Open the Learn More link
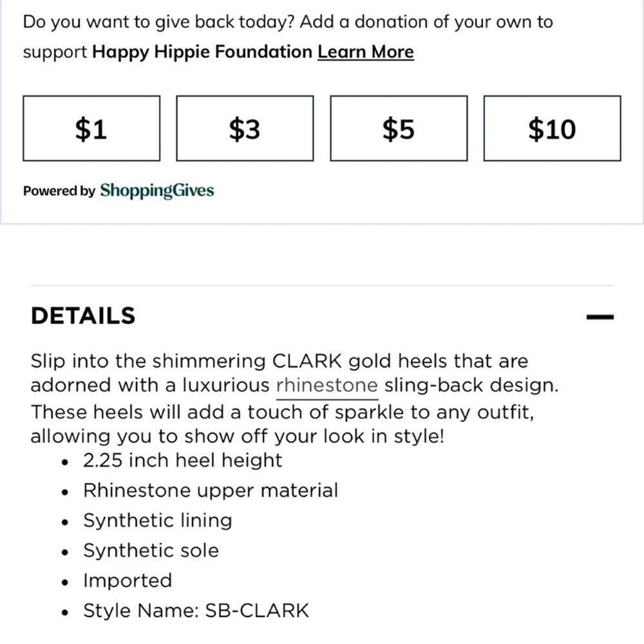The image size is (644, 644). (366, 52)
